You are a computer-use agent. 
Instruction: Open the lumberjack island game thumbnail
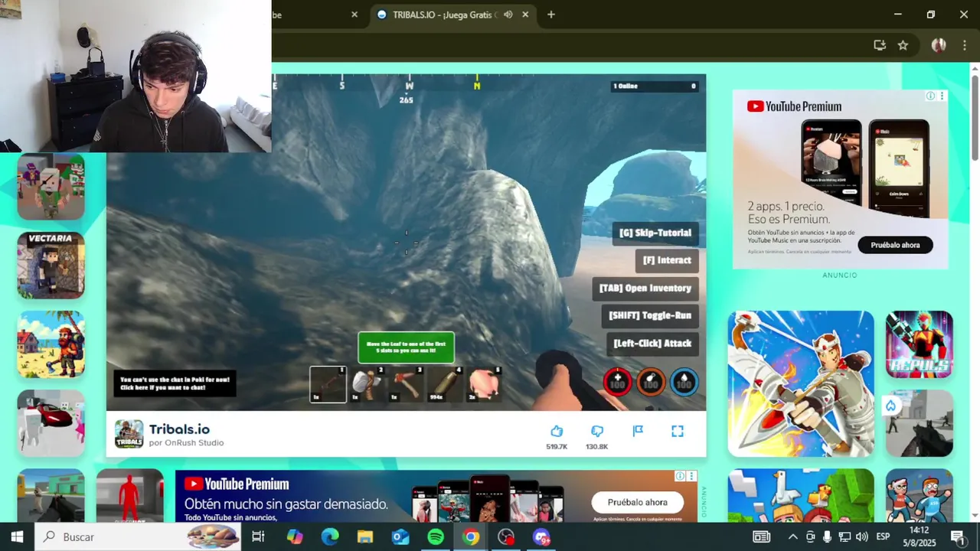click(x=51, y=344)
